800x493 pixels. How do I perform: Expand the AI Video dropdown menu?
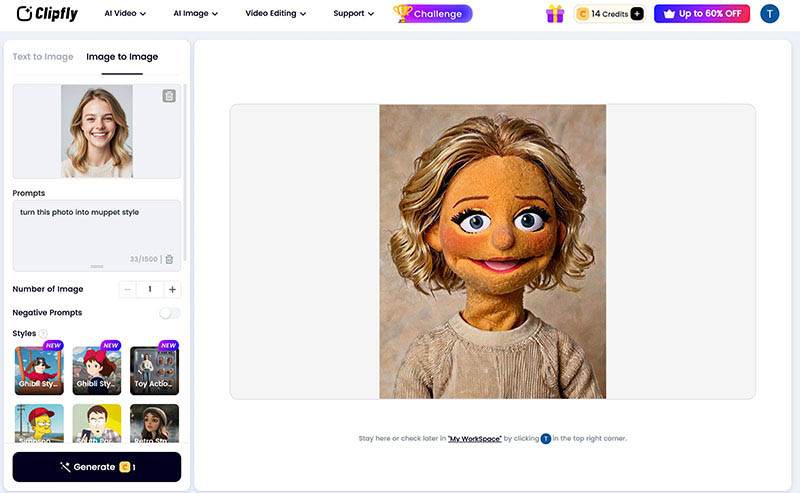[125, 14]
